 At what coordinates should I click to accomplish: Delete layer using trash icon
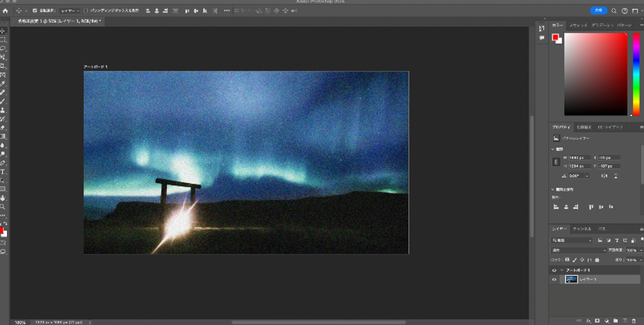[x=634, y=321]
